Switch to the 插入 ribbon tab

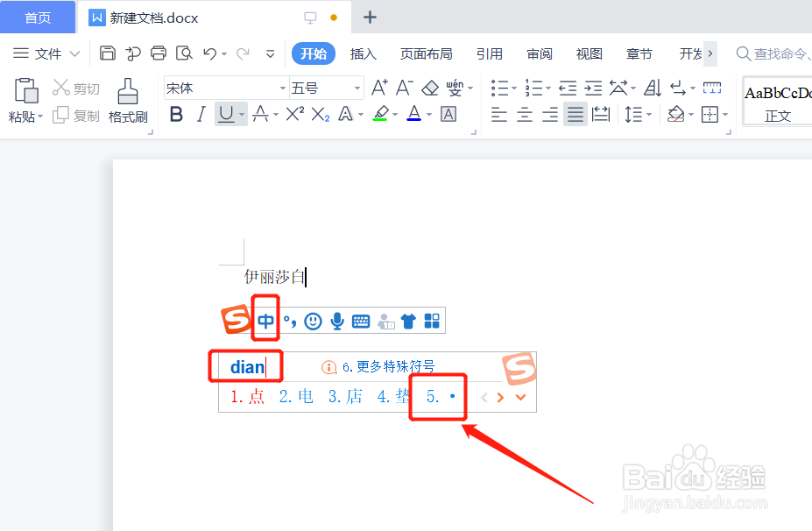(x=363, y=53)
